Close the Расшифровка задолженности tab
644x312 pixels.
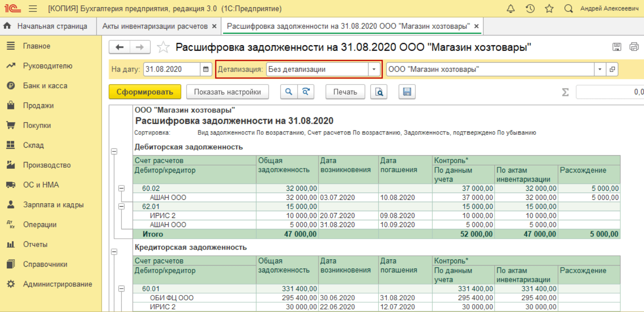pos(476,26)
